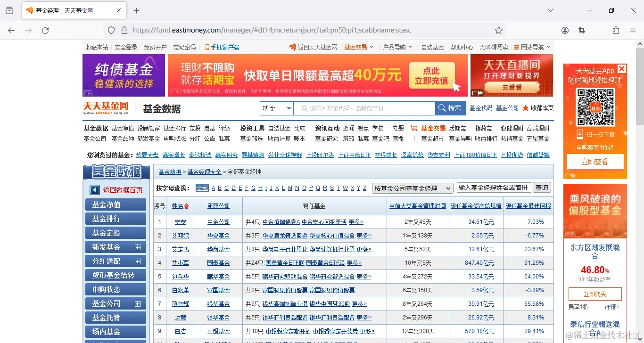
Task: Open the Firefox hamburger menu
Action: click(633, 30)
